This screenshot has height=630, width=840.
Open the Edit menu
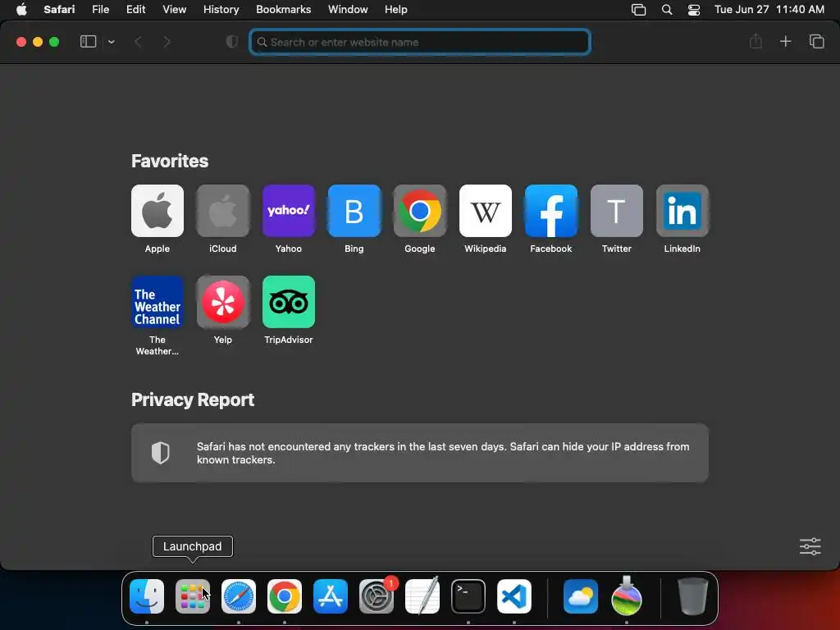click(x=135, y=9)
